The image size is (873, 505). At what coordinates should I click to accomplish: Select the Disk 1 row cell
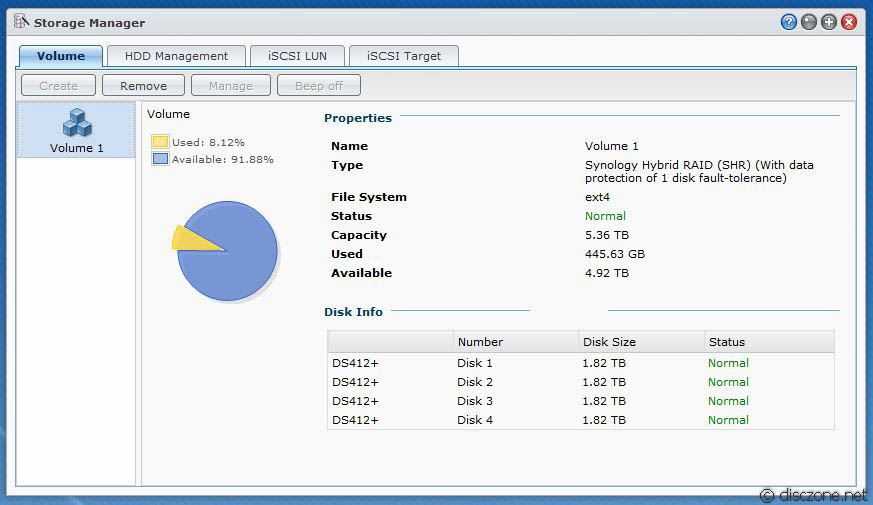(x=475, y=363)
